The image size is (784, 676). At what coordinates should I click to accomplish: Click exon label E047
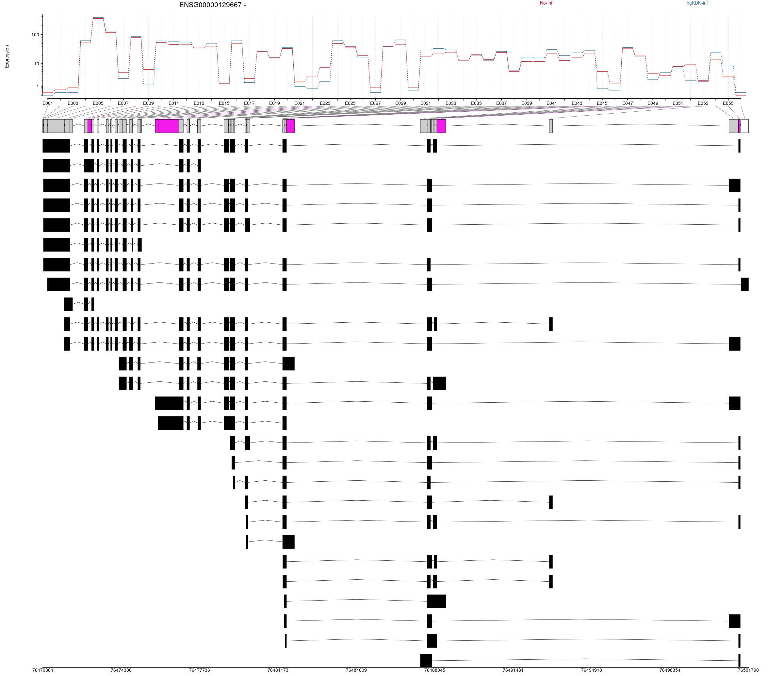pyautogui.click(x=627, y=103)
